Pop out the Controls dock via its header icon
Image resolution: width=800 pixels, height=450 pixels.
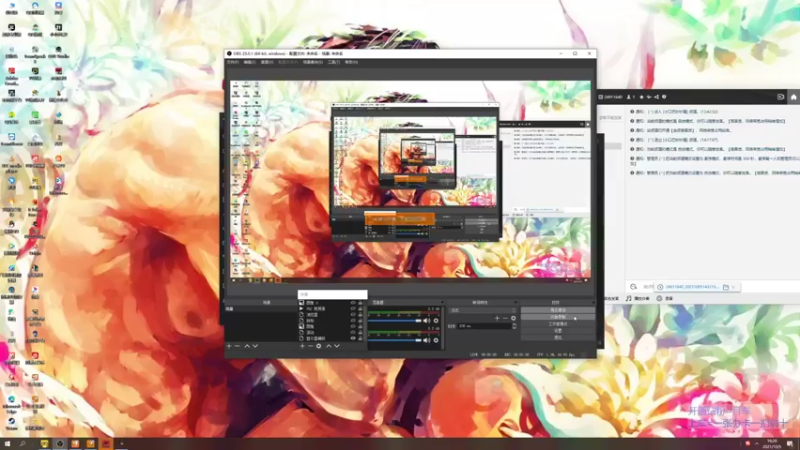click(592, 303)
